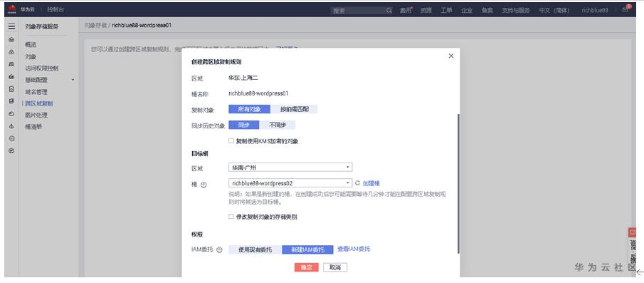Open 访问权限控制 in the sidebar

(x=41, y=68)
